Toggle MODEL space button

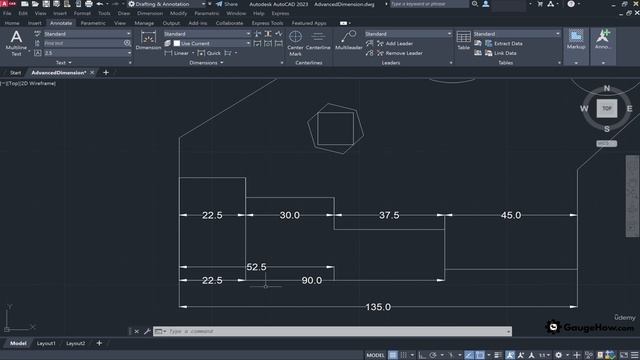click(x=375, y=355)
